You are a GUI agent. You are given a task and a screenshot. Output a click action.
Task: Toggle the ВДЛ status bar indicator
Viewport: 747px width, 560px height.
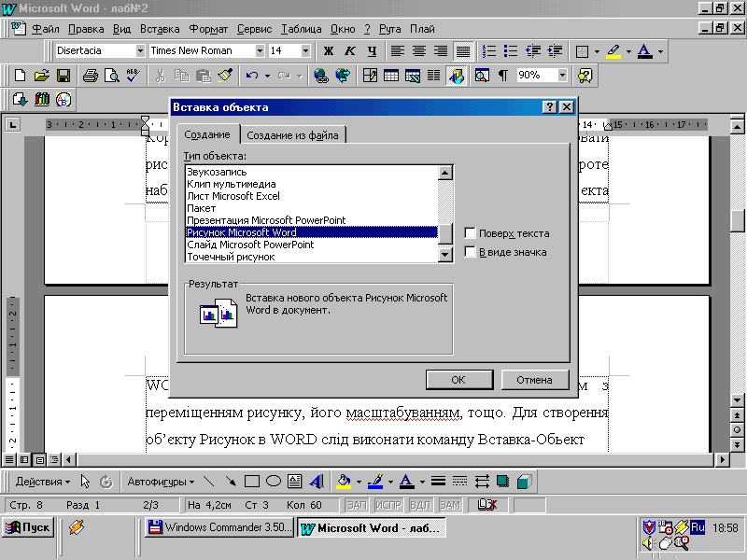(419, 505)
